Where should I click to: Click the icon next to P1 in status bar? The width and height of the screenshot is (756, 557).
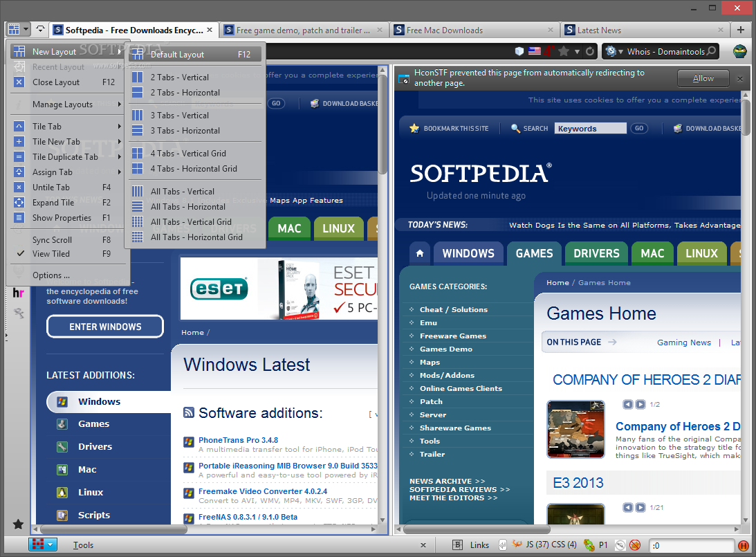589,545
